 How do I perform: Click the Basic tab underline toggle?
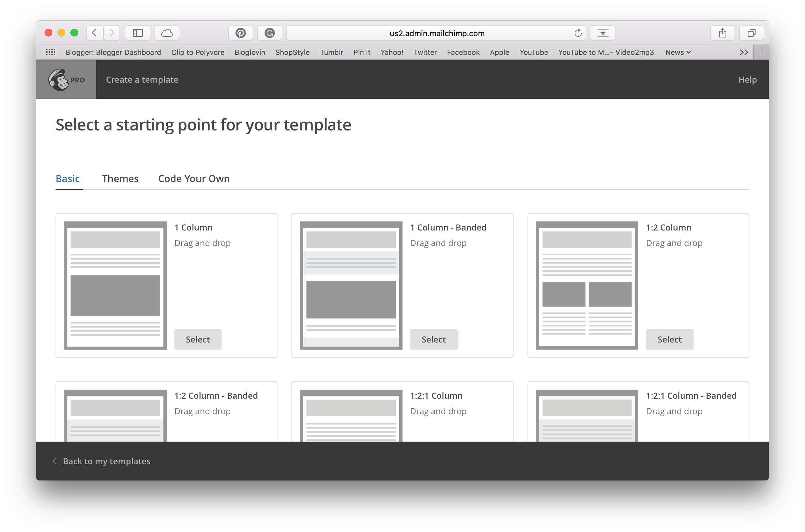[x=68, y=178]
